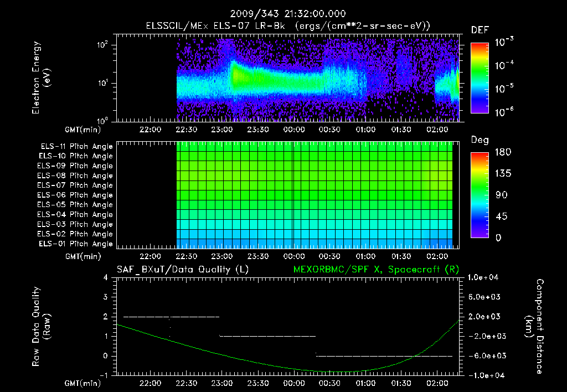Click the 10^2 tick on Electron Energy axis
567x392 pixels.
[102, 45]
